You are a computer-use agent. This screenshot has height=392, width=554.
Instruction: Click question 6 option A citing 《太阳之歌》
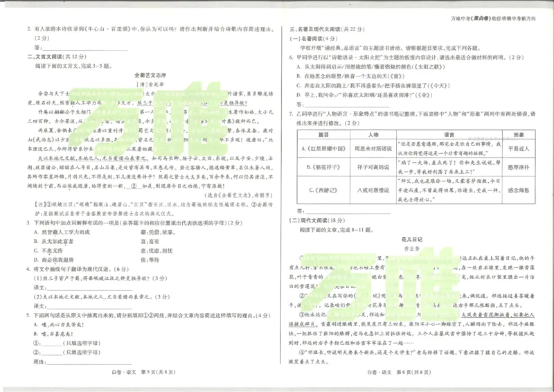coord(370,66)
